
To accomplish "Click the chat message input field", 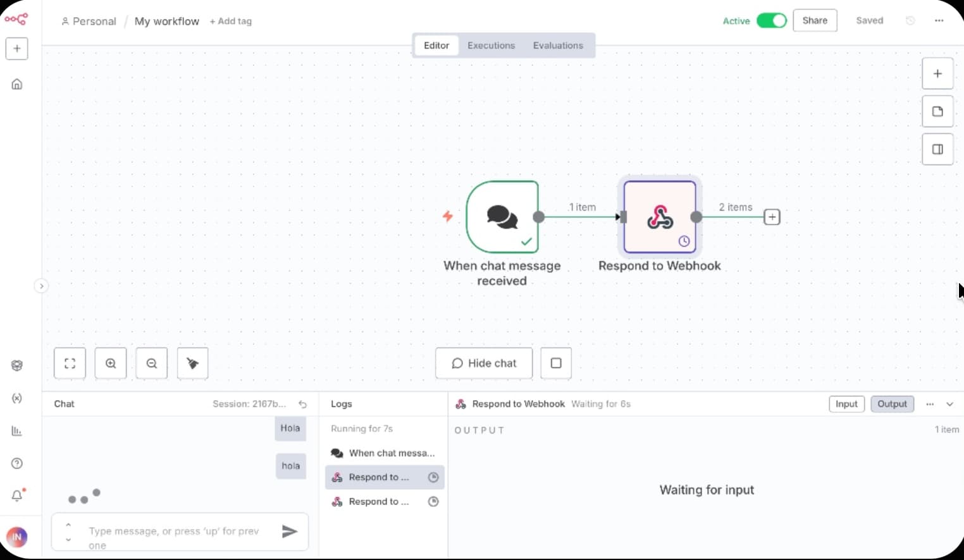I will (174, 532).
